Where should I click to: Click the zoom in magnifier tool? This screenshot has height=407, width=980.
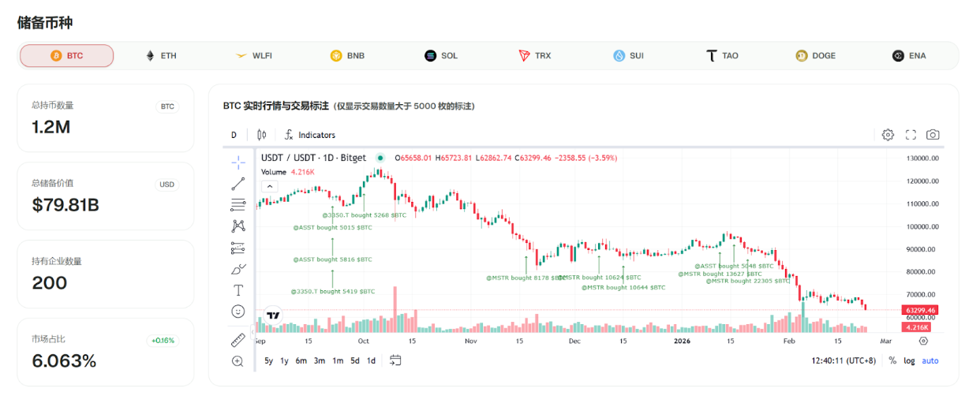238,361
